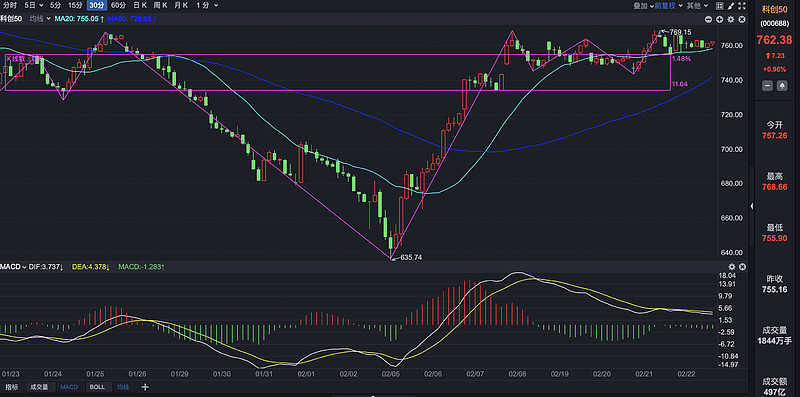The height and width of the screenshot is (397, 800).
Task: Open main chart settings gear
Action: pyautogui.click(x=731, y=19)
